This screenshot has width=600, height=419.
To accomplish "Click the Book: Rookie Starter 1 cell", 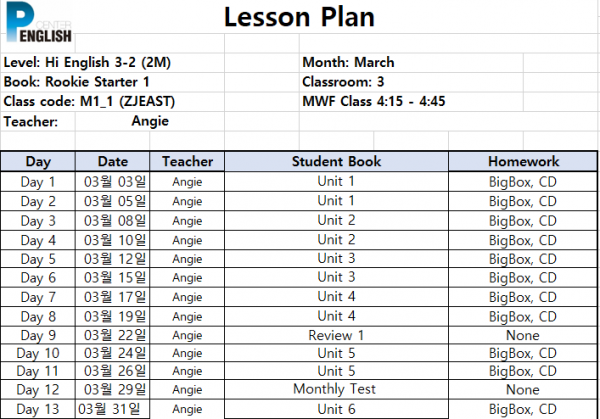I will click(x=112, y=82).
